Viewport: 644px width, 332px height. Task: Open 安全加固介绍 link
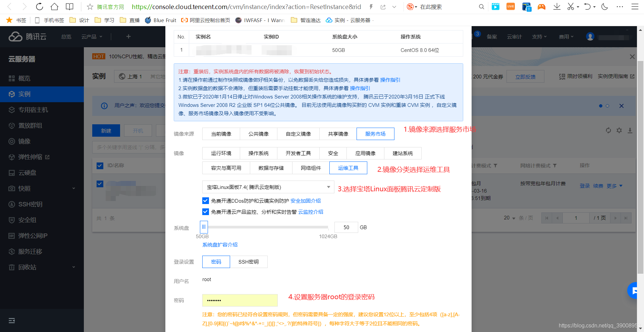(306, 201)
